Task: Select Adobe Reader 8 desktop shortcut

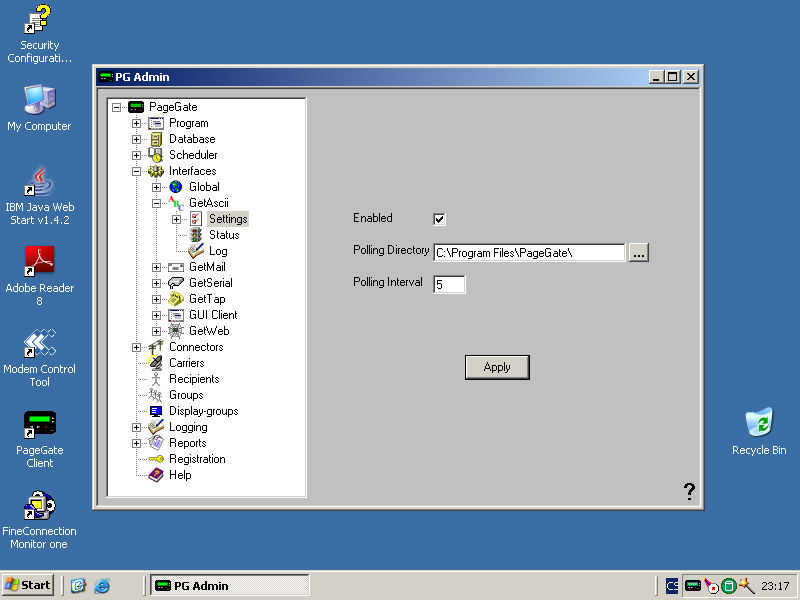Action: pos(39,276)
